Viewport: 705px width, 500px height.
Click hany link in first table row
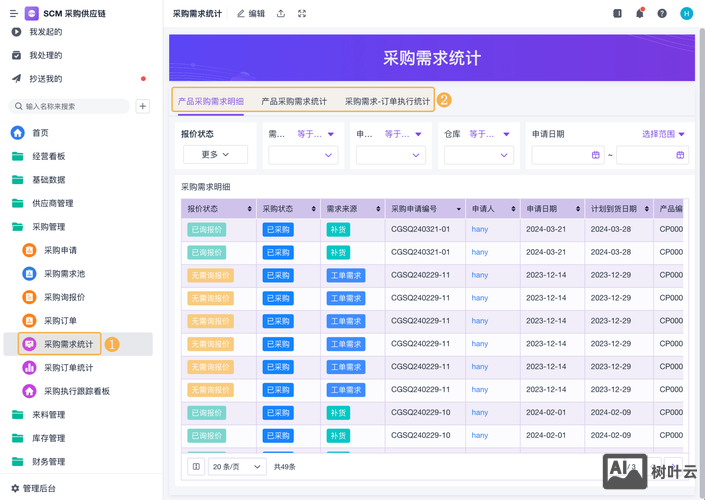[480, 229]
